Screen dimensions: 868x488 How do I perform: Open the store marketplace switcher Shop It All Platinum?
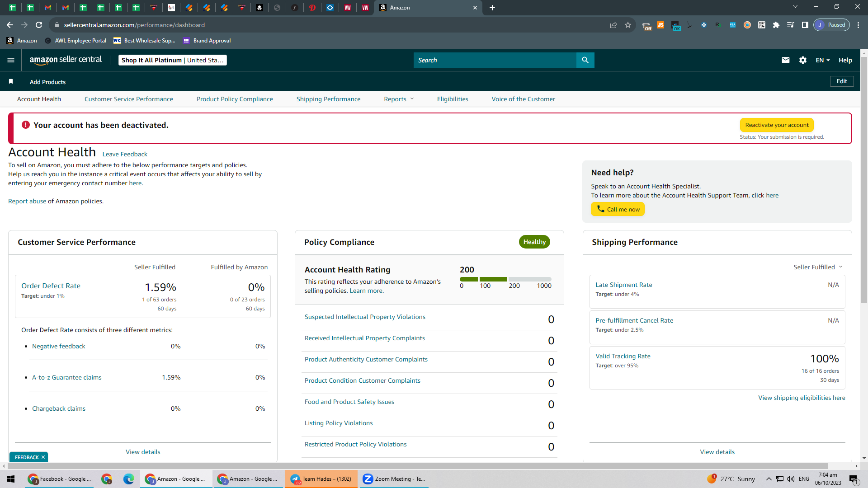coord(173,60)
